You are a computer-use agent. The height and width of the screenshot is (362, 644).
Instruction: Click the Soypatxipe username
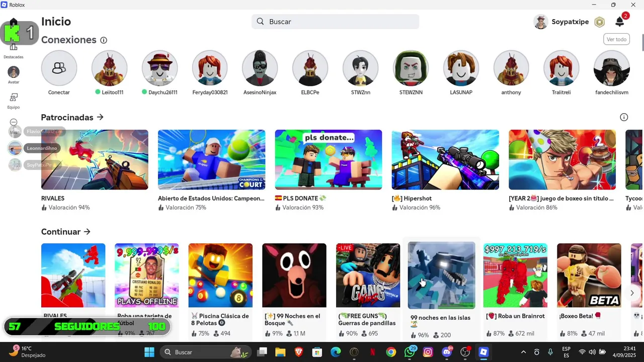570,22
